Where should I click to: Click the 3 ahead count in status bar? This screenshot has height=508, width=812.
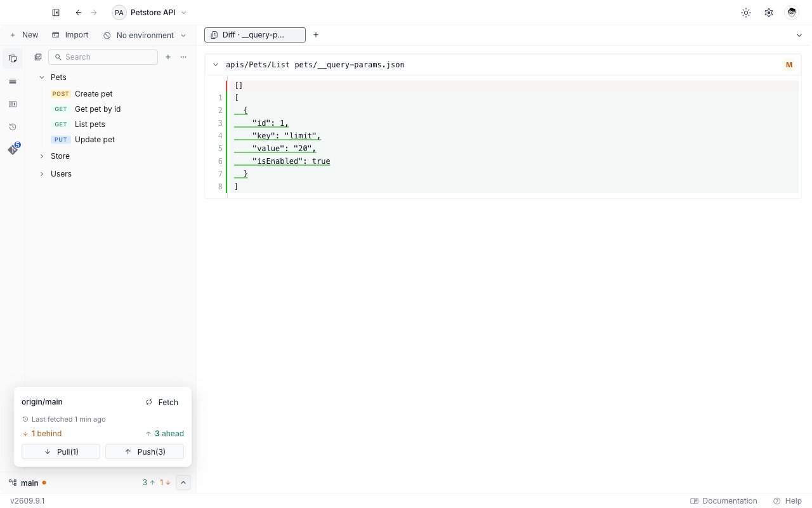click(148, 483)
